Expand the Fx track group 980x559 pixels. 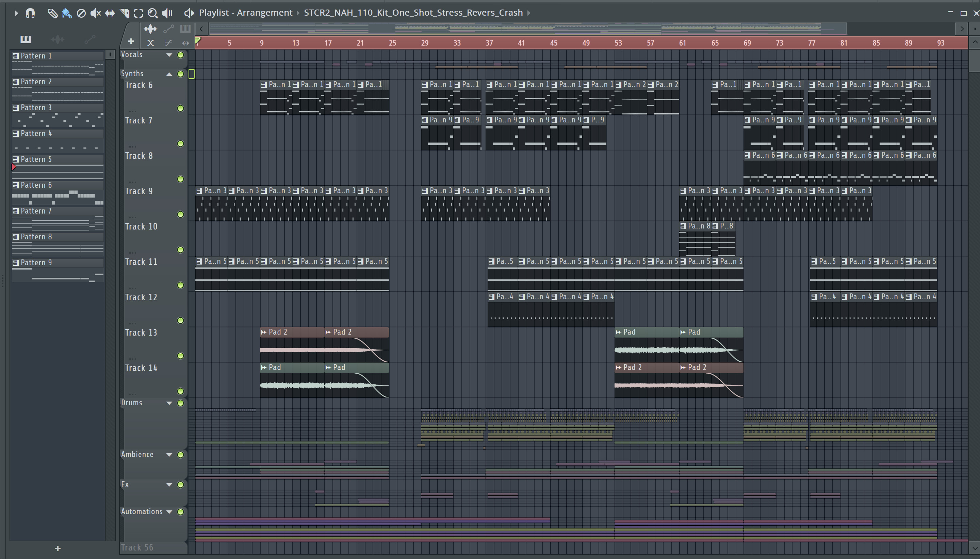(x=169, y=485)
